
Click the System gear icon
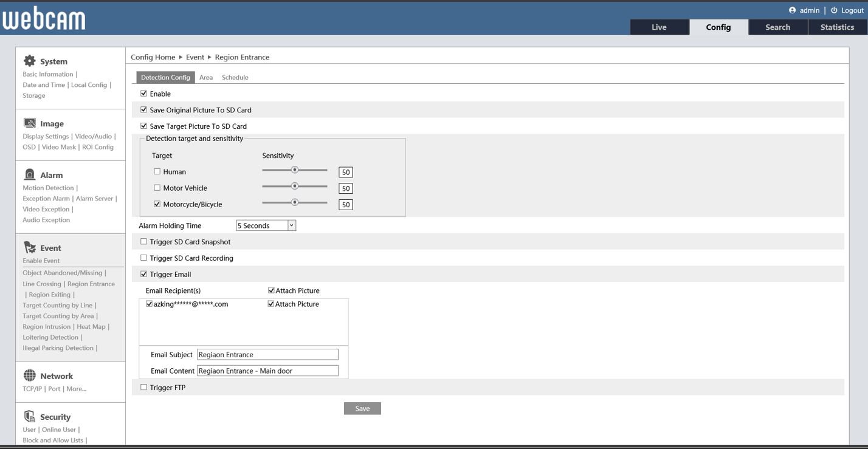point(29,61)
